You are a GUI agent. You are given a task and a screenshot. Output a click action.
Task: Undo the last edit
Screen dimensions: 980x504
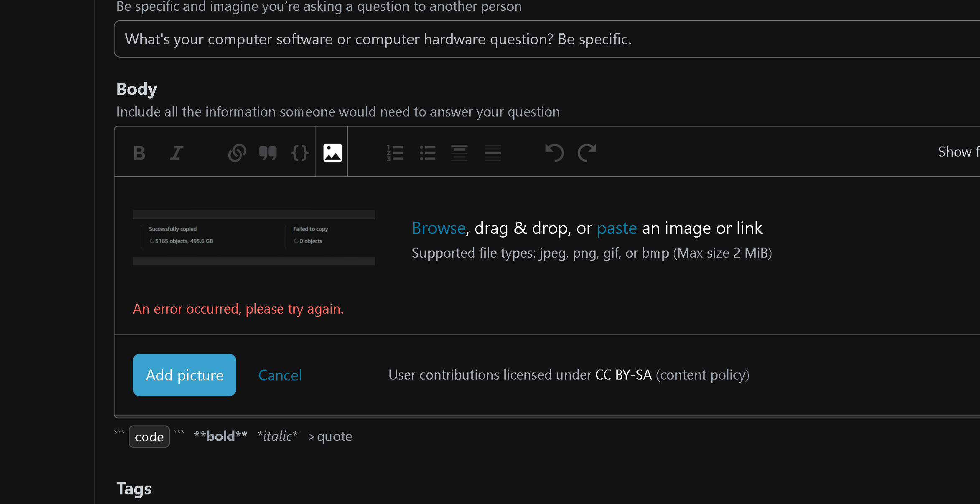pyautogui.click(x=555, y=153)
